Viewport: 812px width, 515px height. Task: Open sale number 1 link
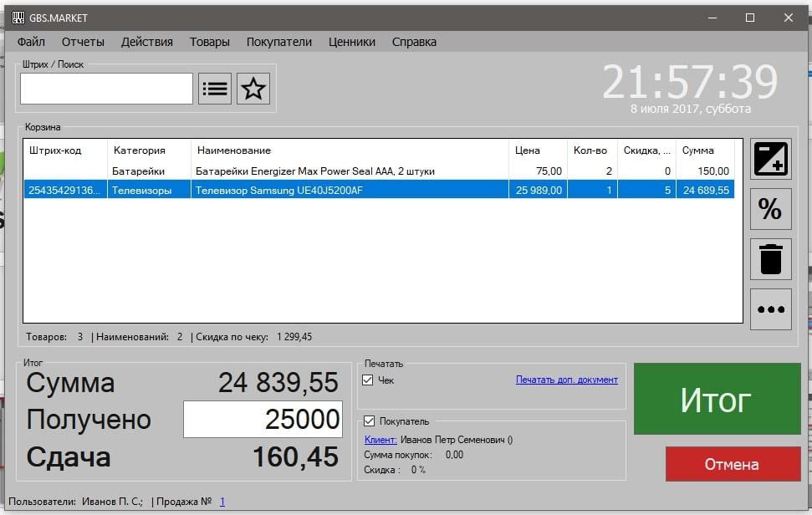[222, 502]
